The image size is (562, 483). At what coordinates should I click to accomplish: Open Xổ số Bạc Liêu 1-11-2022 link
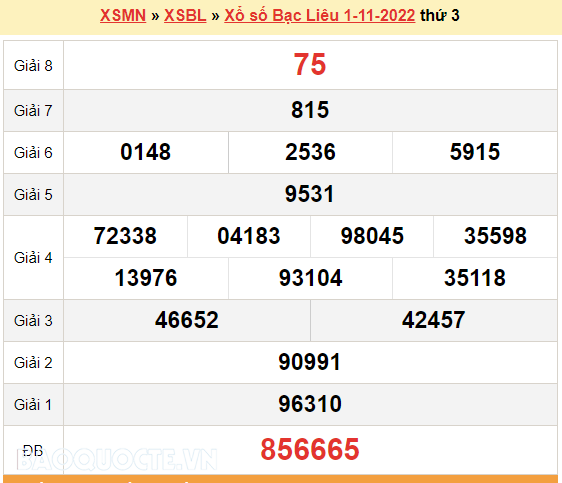point(320,15)
